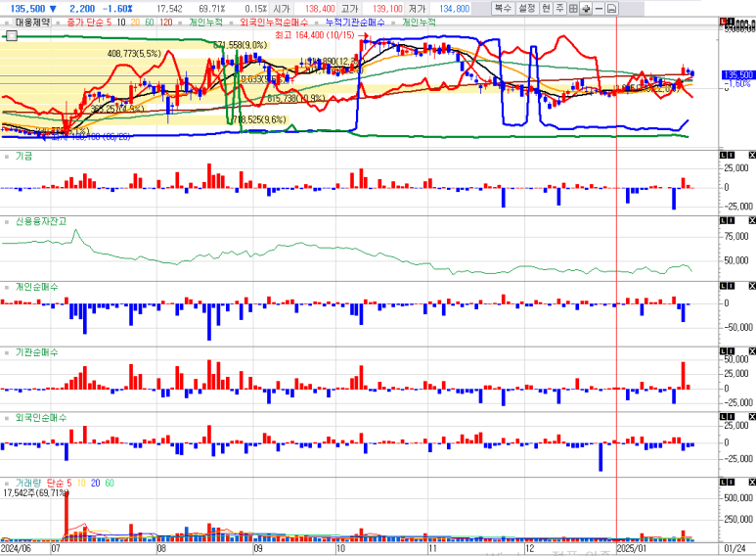Click the 누적기관순매수 legend label

point(355,23)
